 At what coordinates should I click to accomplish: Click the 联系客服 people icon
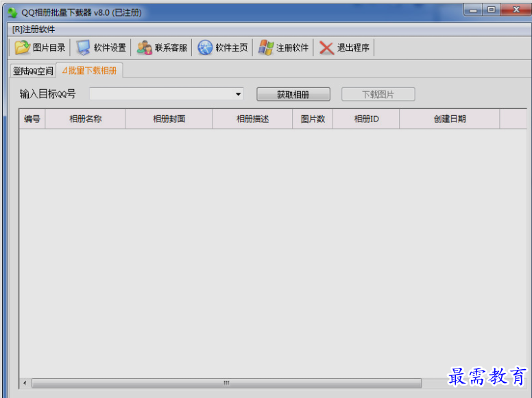coord(144,47)
